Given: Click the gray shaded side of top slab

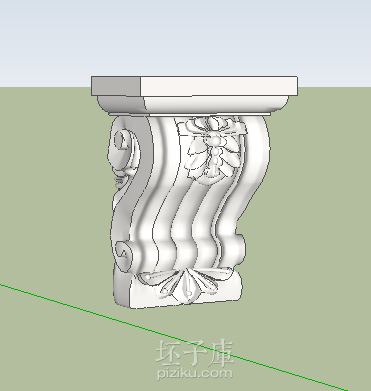Looking at the screenshot, I should point(116,86).
